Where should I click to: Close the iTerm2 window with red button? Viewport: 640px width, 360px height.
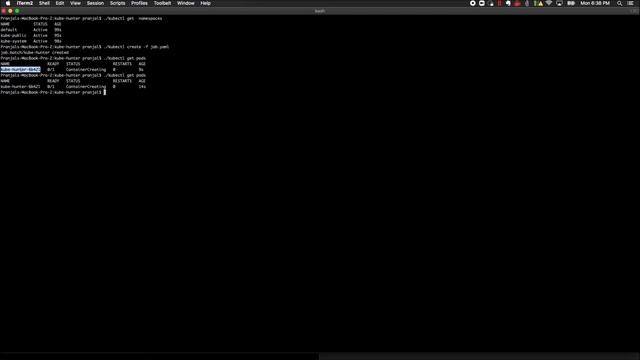(4, 11)
